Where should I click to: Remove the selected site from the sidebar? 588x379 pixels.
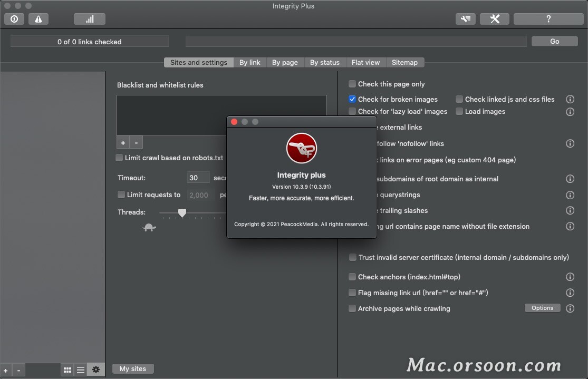18,371
